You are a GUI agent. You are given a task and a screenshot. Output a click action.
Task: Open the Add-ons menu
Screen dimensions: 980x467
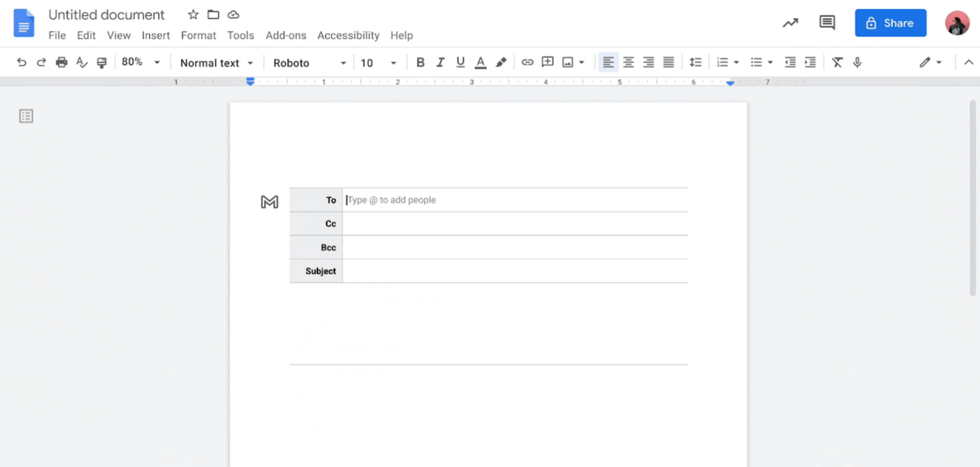coord(286,35)
